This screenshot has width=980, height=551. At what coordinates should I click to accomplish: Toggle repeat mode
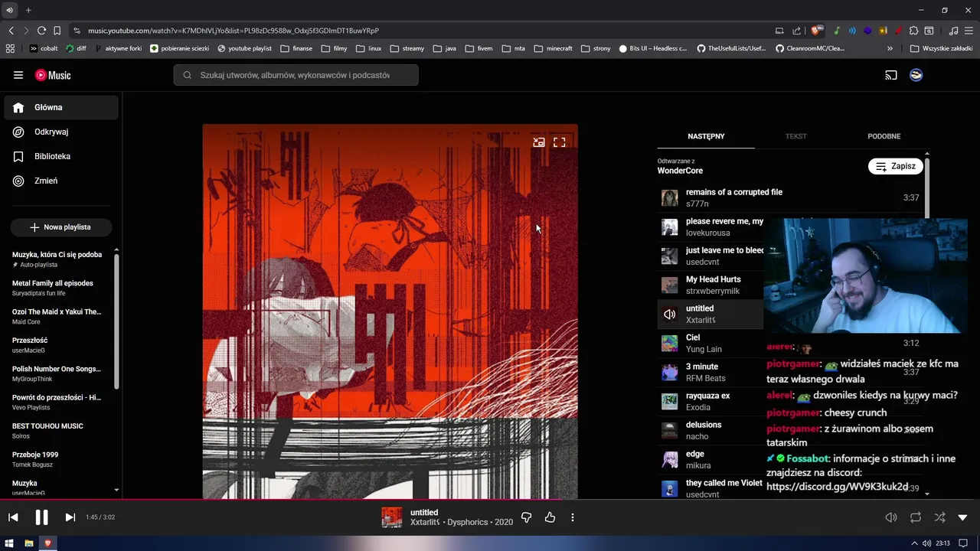tap(916, 517)
